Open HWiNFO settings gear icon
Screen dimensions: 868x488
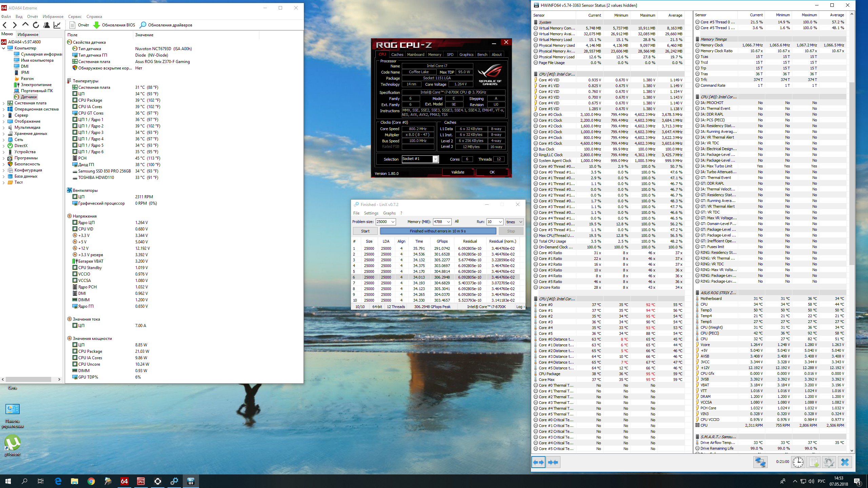829,462
